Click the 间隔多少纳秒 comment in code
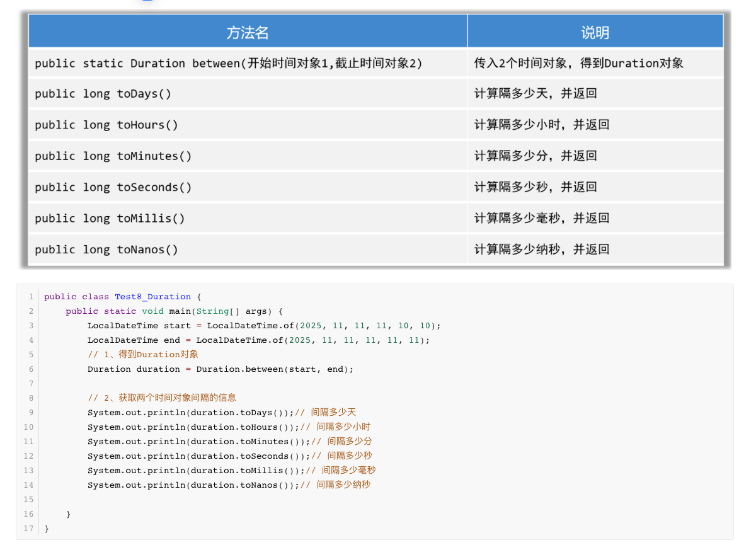Viewport: 756px width, 545px height. coord(343,485)
